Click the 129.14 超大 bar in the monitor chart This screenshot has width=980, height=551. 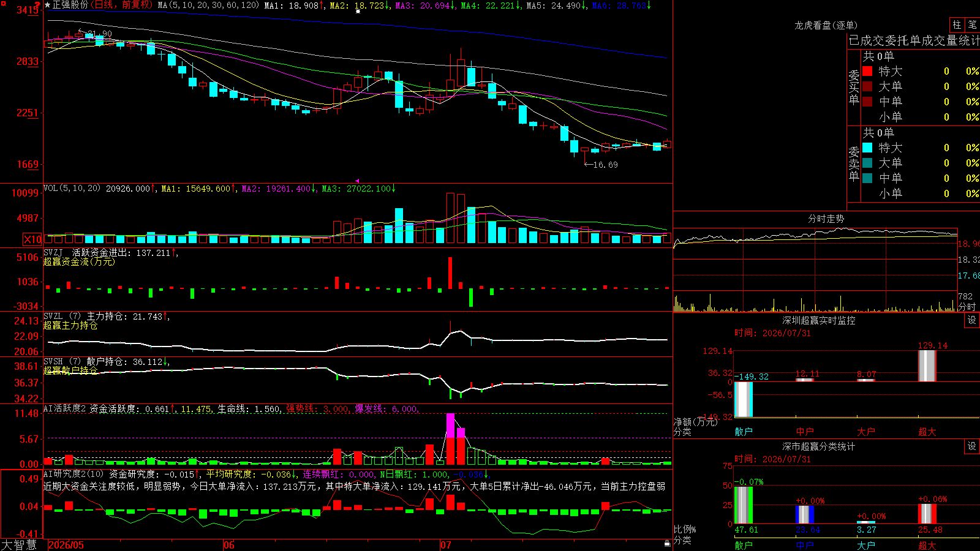(x=927, y=365)
